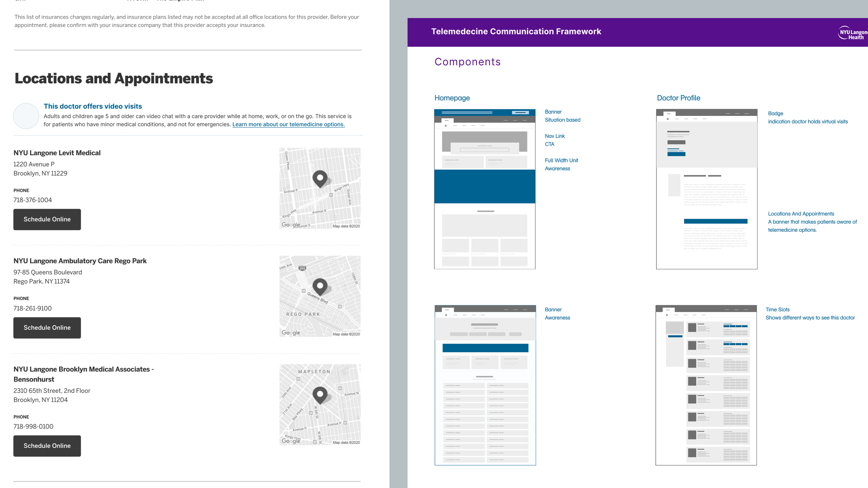Open the Doctor Profile wireframe with badge
This screenshot has width=868, height=488.
click(707, 189)
